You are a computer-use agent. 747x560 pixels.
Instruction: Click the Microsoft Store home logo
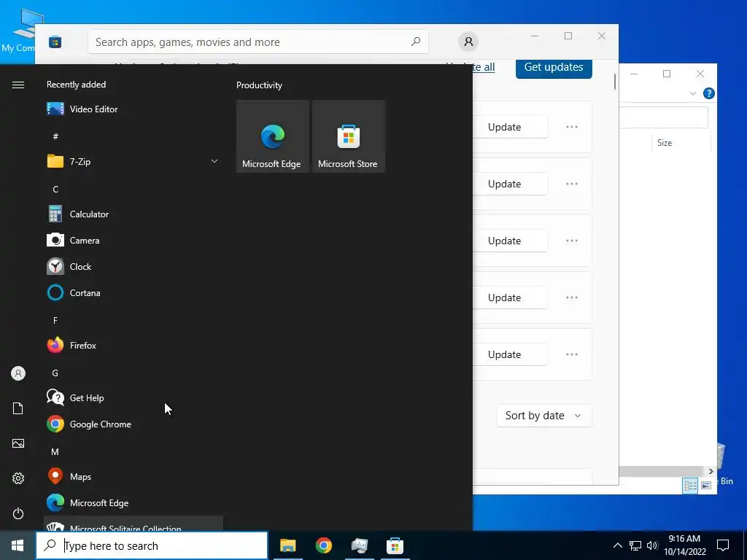tap(55, 42)
